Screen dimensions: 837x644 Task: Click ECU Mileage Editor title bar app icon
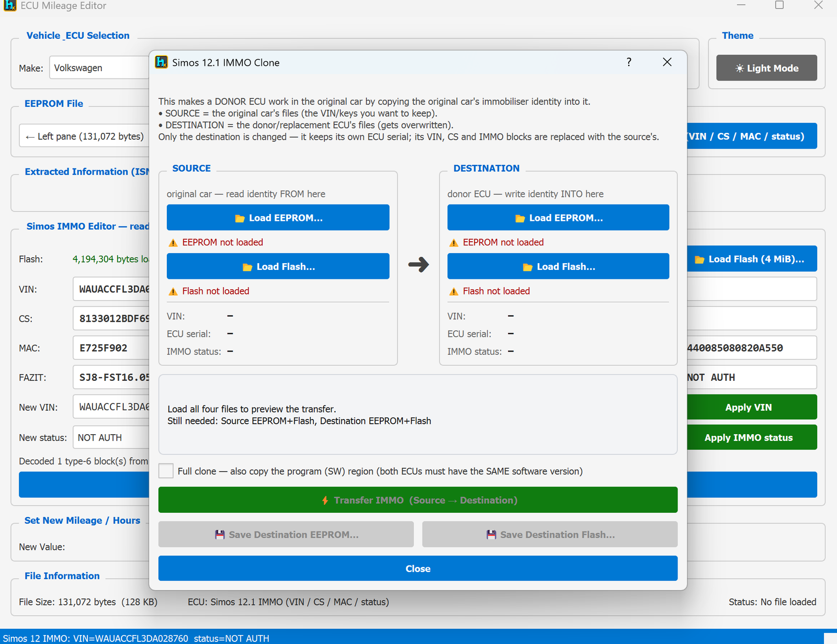click(10, 5)
